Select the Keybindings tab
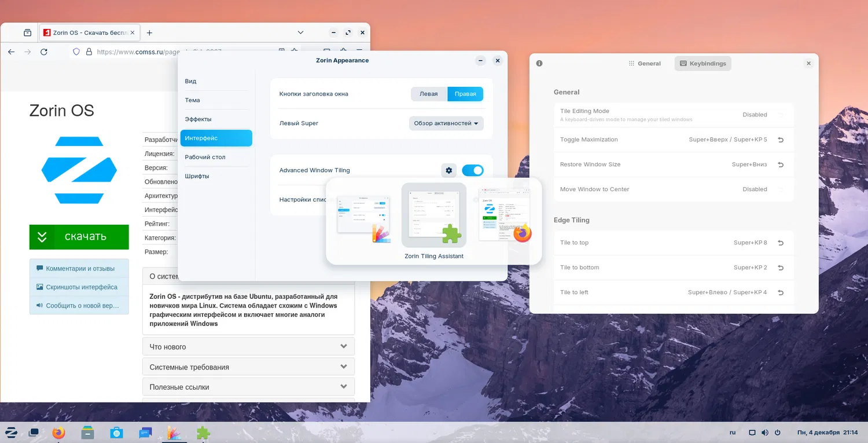Viewport: 868px width, 443px height. (x=703, y=64)
